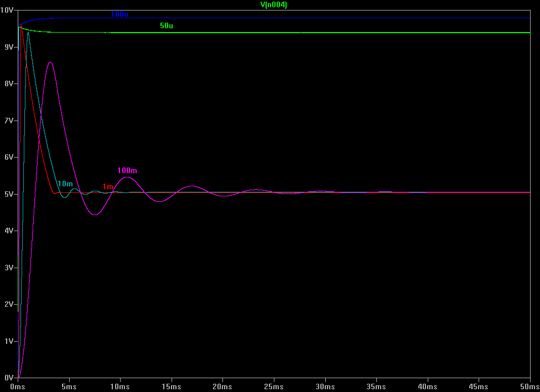
Task: Click the 35ms time axis label
Action: 376,386
